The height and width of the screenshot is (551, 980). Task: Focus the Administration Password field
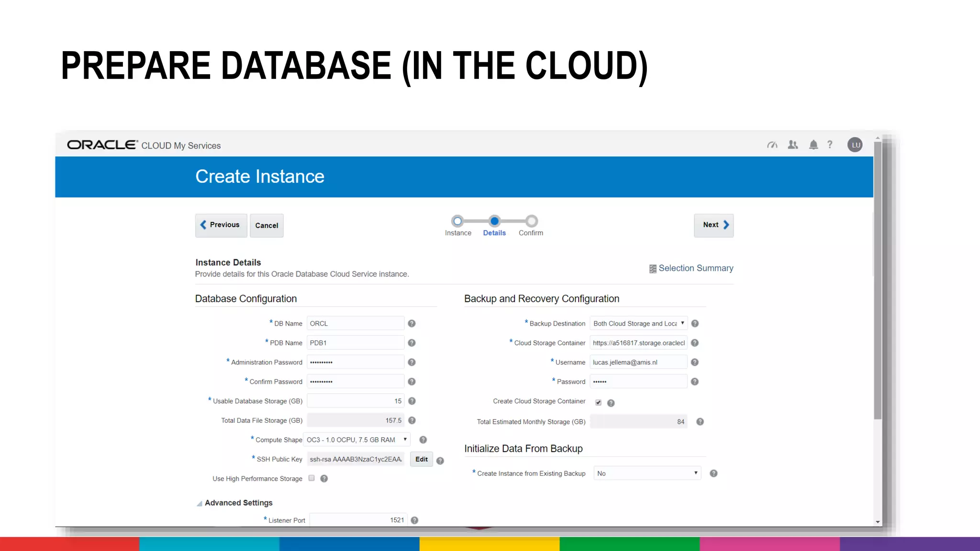356,363
